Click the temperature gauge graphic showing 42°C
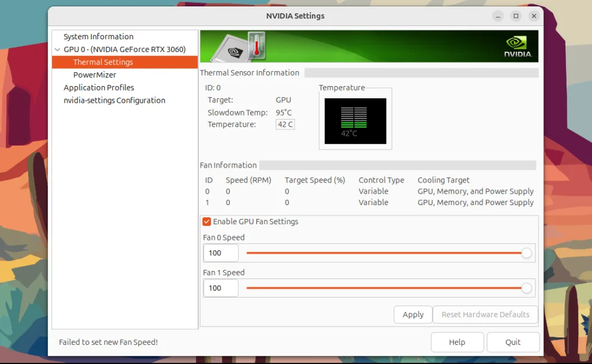Image resolution: width=592 pixels, height=364 pixels. (x=356, y=121)
